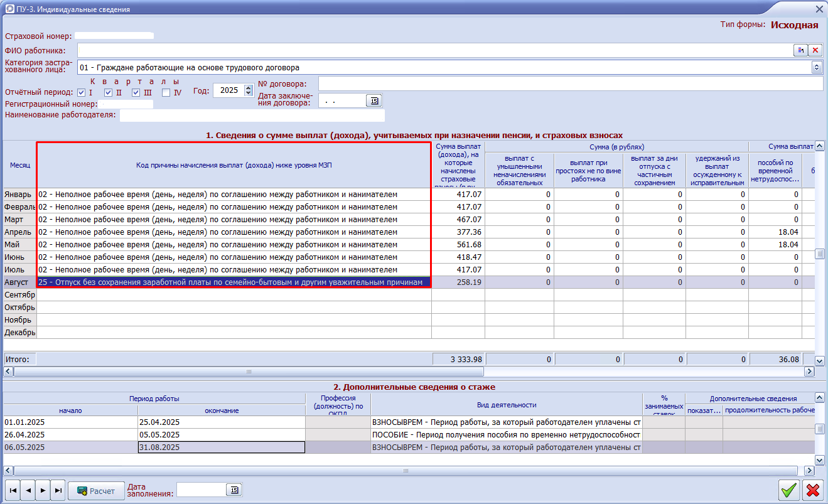
Task: Go to the previous record
Action: [28, 491]
